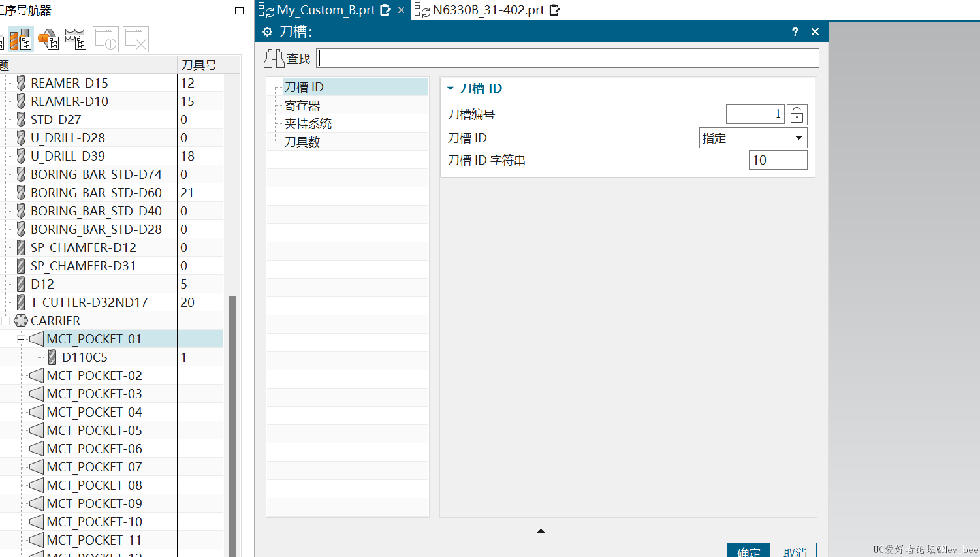Click the 确定 button

pos(749,550)
